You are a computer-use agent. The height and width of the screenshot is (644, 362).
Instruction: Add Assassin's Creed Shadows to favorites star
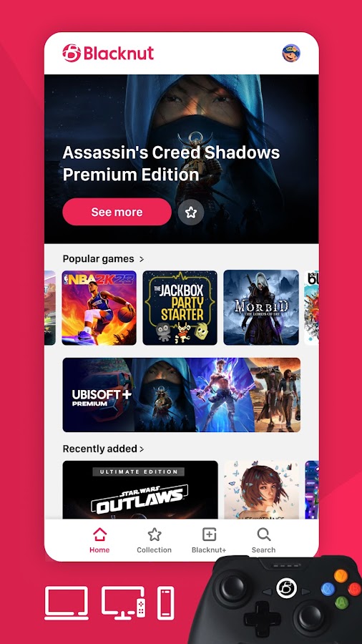191,212
